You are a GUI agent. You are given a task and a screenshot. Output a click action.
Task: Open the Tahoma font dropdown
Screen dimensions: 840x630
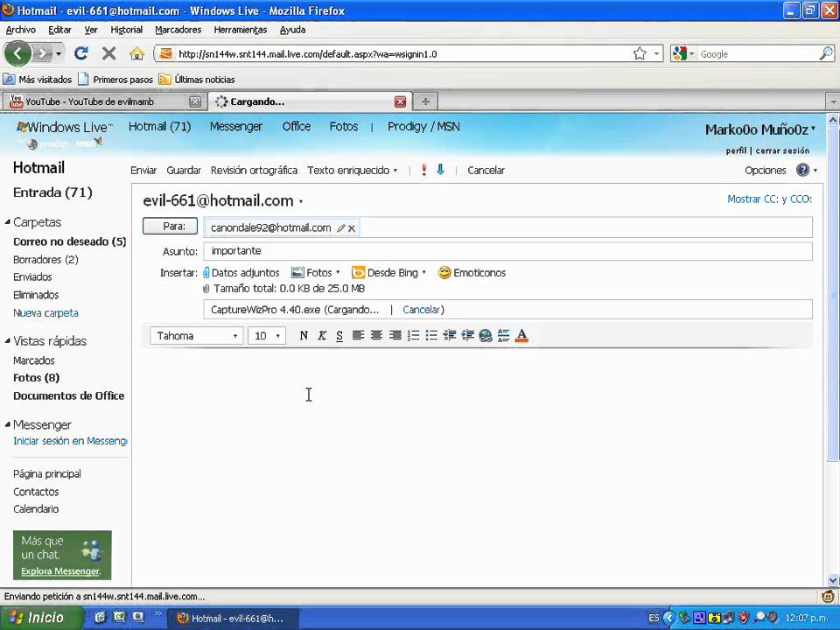click(196, 336)
